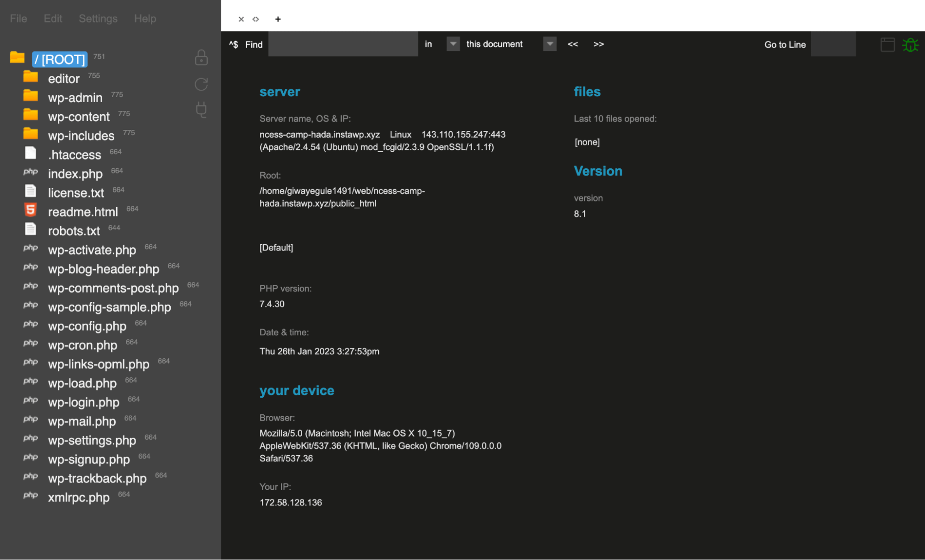Click the next result '>>' button

[x=598, y=44]
